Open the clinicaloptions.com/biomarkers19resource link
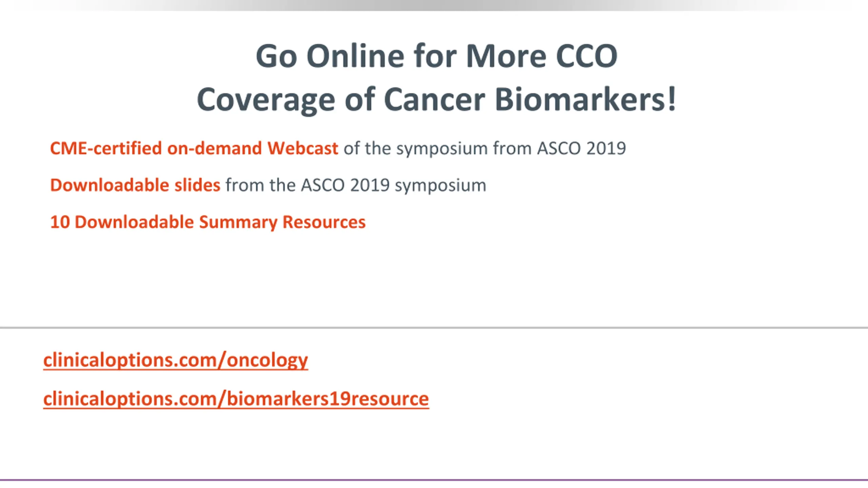This screenshot has width=868, height=488. tap(236, 399)
